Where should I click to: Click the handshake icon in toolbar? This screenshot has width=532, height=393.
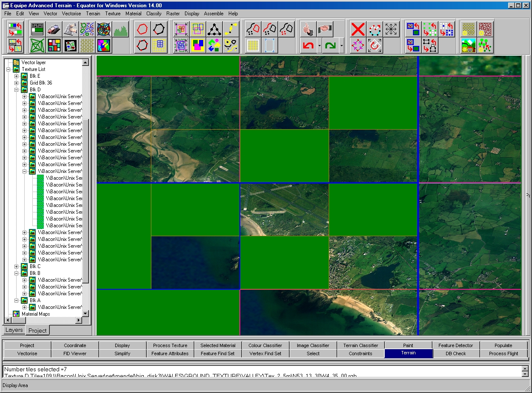point(324,29)
